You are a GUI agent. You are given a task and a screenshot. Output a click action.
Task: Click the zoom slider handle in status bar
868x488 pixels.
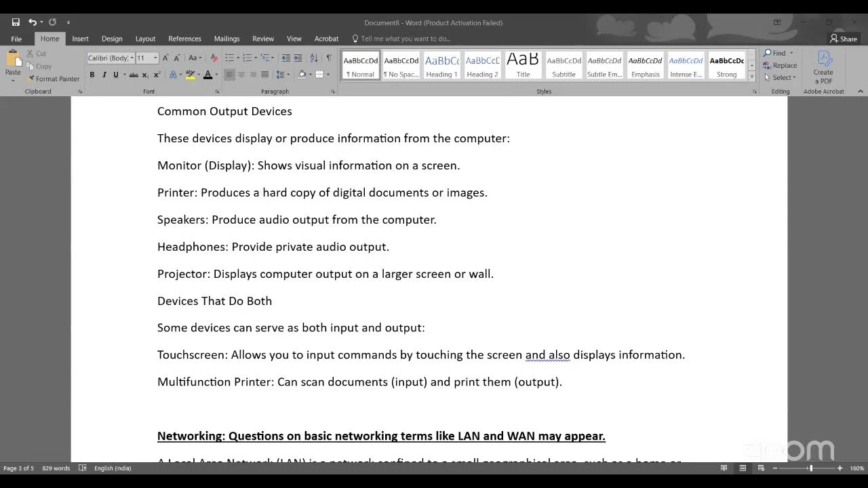pyautogui.click(x=810, y=468)
